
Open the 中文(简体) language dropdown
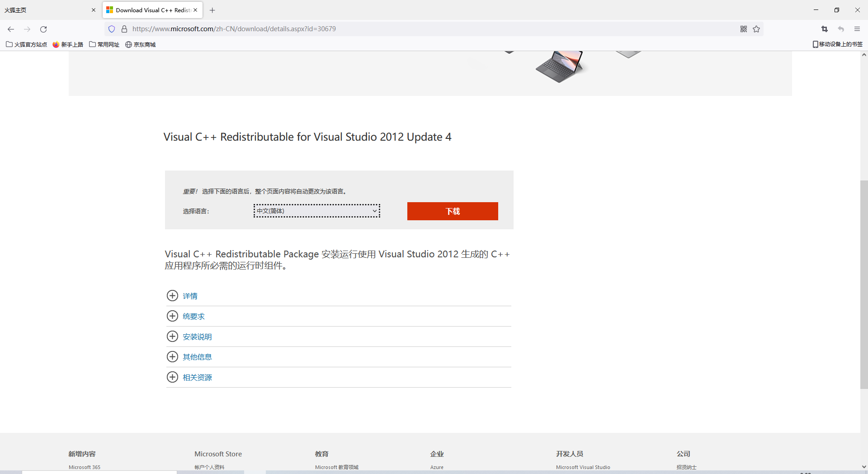316,211
